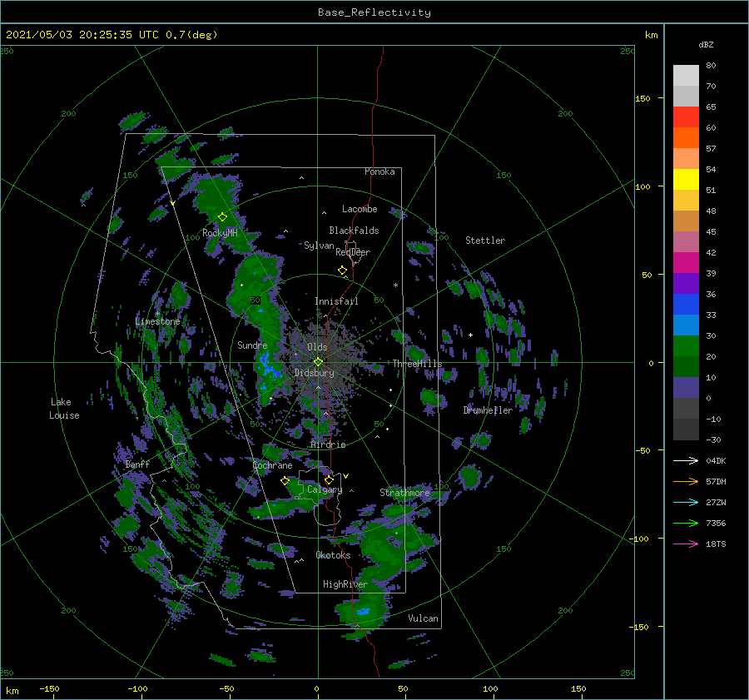The width and height of the screenshot is (749, 700).
Task: Select the blue 36 dBZ color swatch
Action: pos(686,304)
